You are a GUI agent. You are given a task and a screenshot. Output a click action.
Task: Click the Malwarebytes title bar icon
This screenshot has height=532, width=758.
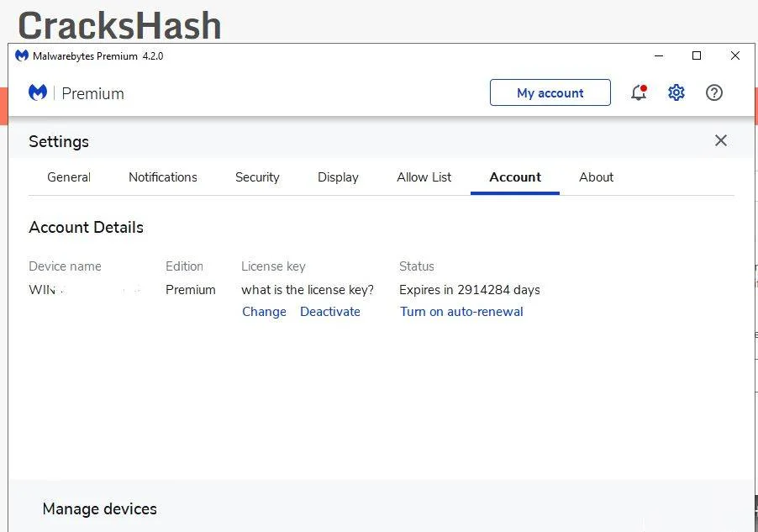[22, 55]
